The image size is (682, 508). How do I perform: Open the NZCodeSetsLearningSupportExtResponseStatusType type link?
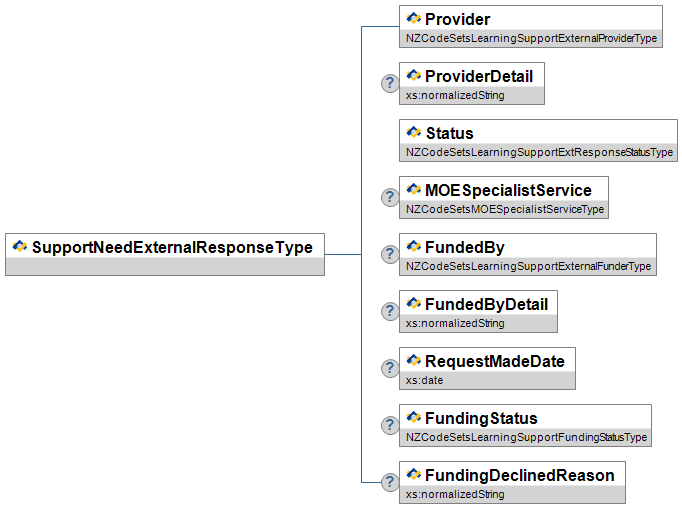539,152
